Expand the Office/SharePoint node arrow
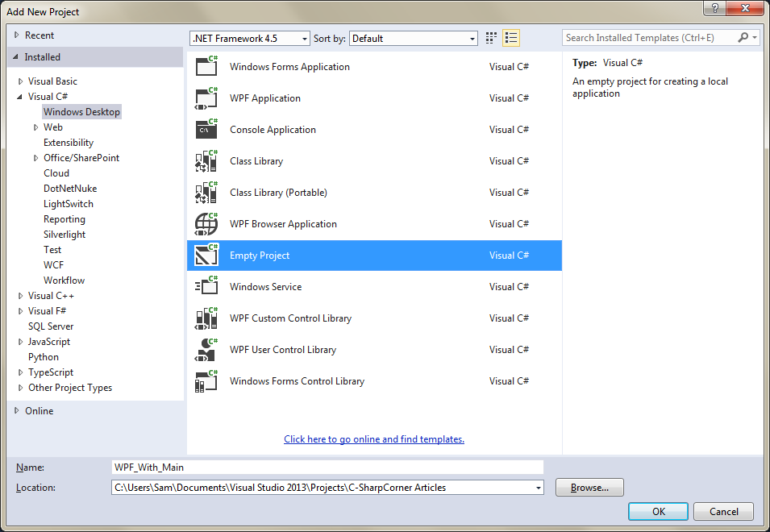 (x=35, y=158)
